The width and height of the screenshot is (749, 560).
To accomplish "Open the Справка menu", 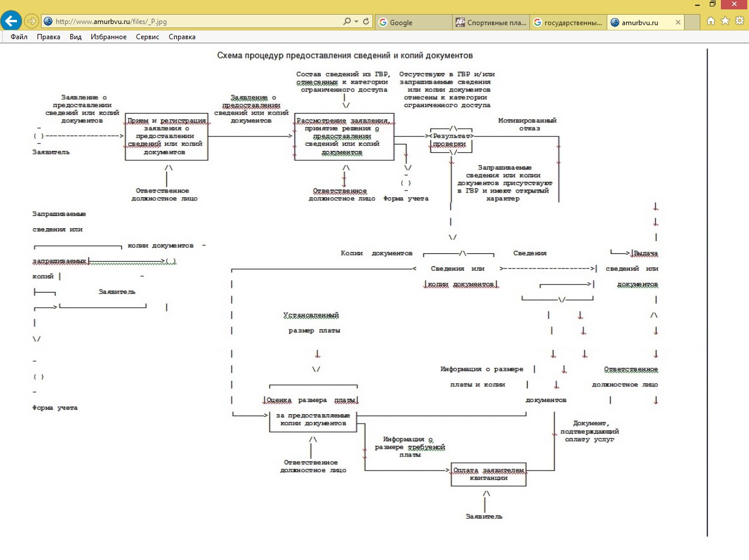I will tap(182, 37).
